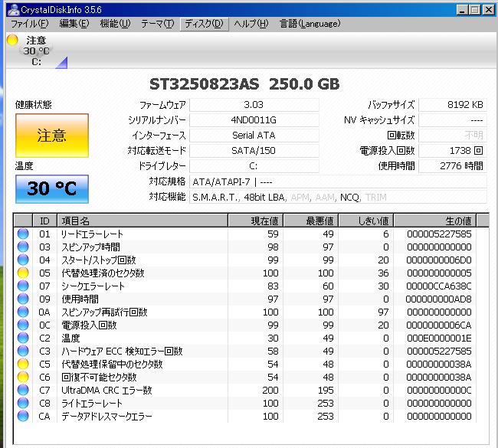This screenshot has height=448, width=498.
Task: Click the status circle for UltraDMA CRC エラー数
Action: tap(23, 390)
